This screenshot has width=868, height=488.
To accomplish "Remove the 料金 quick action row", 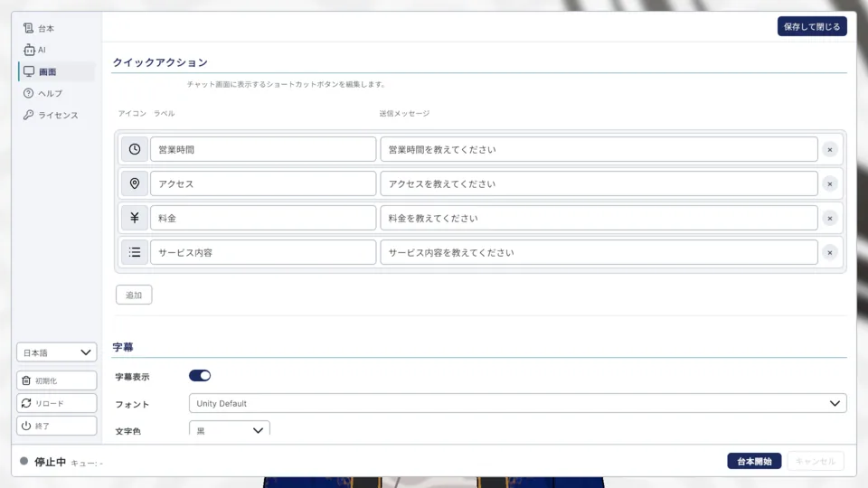I will pyautogui.click(x=829, y=218).
